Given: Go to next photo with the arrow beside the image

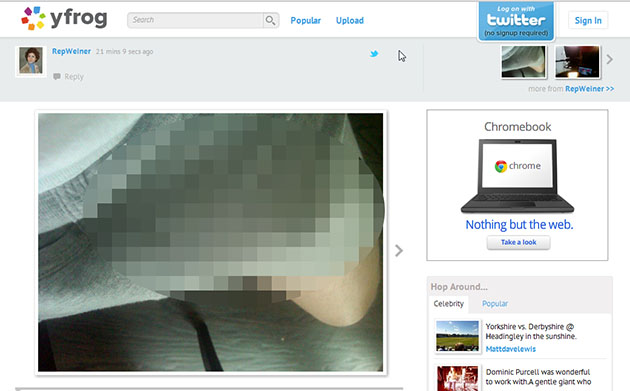Looking at the screenshot, I should click(399, 250).
